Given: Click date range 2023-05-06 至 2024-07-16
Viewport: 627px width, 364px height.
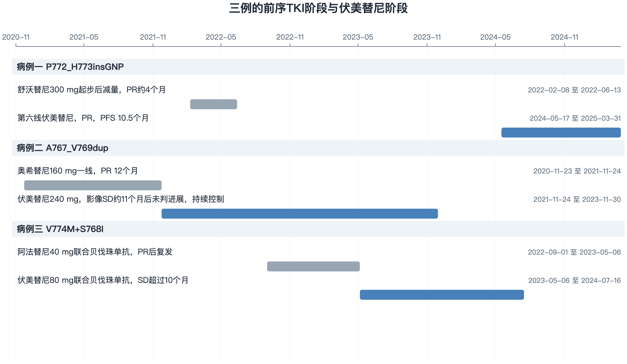Looking at the screenshot, I should (x=575, y=280).
